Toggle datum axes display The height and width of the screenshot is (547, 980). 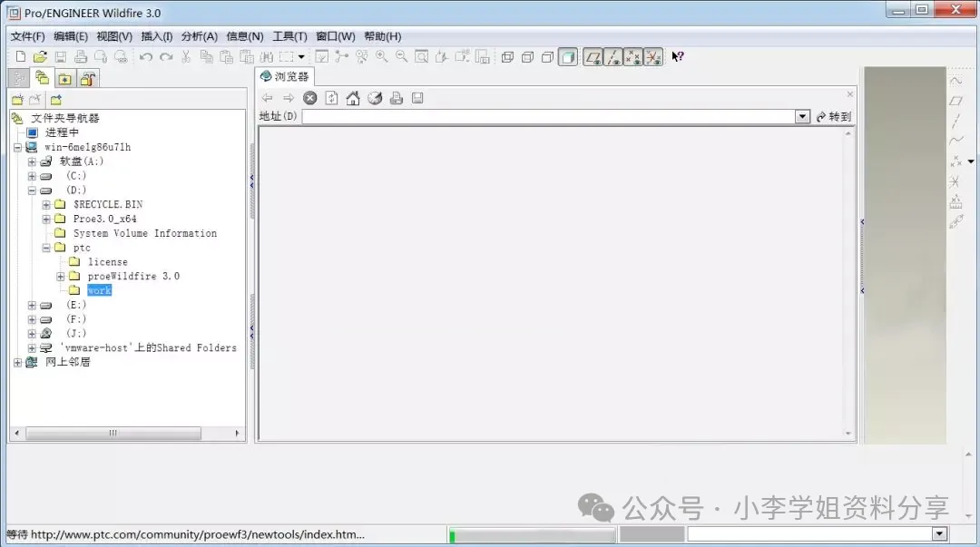click(x=613, y=57)
